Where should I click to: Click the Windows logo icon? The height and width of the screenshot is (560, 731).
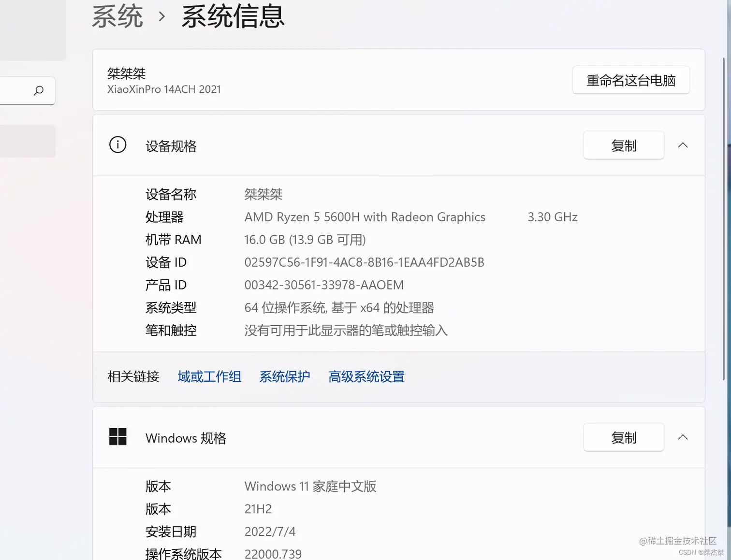pos(117,437)
